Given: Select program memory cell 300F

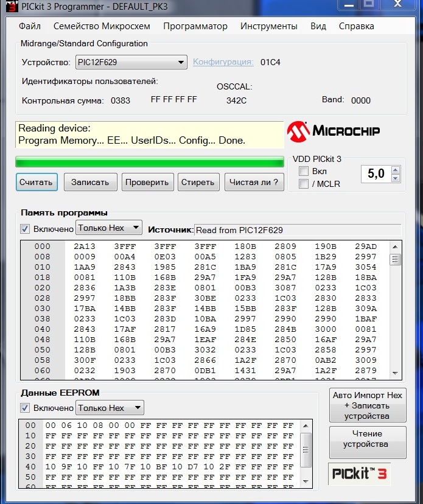Looking at the screenshot, I should tap(85, 360).
